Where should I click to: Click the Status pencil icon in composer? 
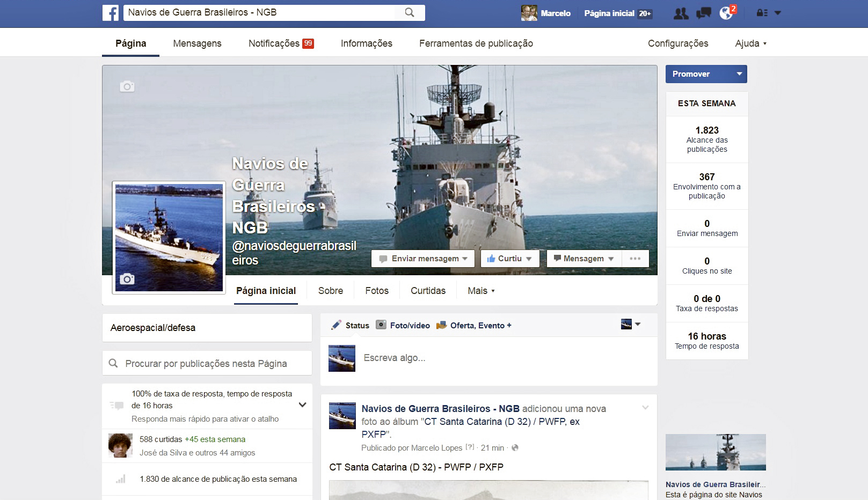tap(336, 325)
